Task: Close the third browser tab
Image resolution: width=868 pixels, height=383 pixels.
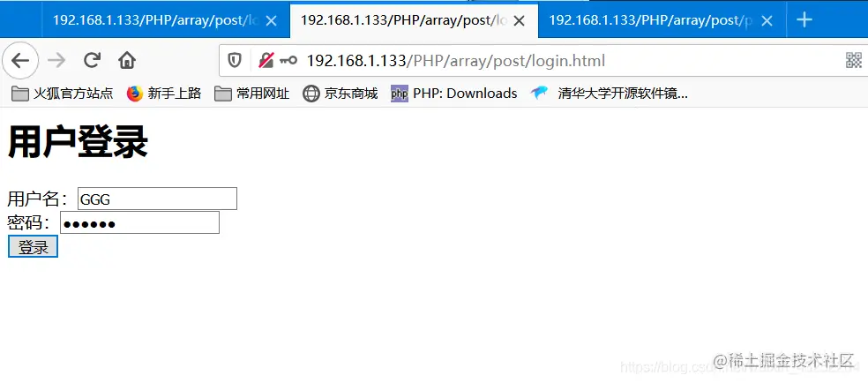Action: 767,21
